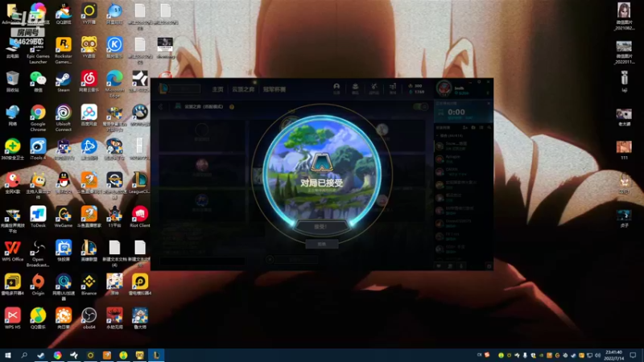Open 360安全卫士 desktop icon

click(12, 150)
